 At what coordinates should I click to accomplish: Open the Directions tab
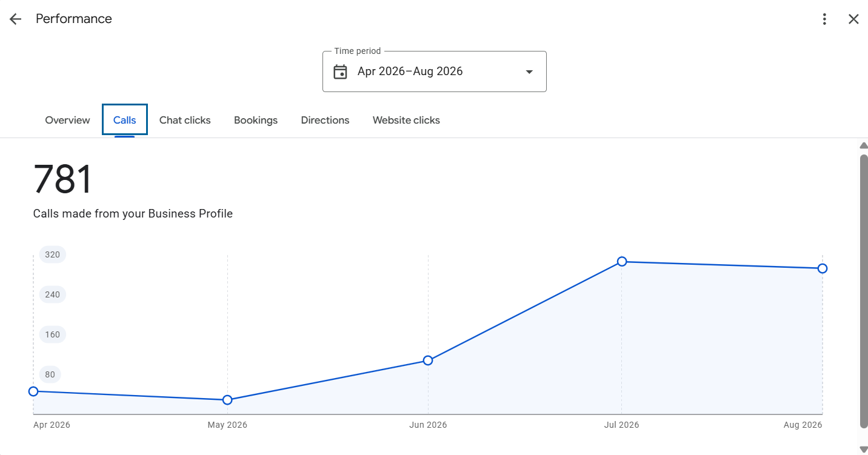pyautogui.click(x=326, y=120)
